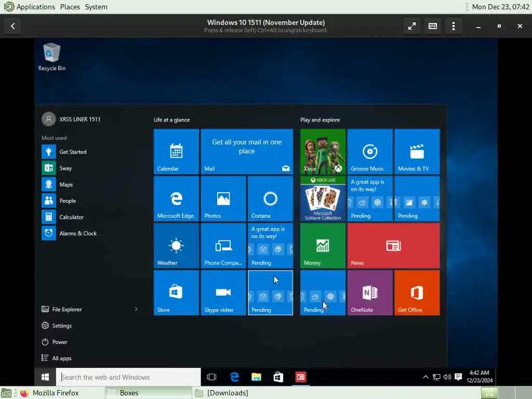
Task: Expand the File Explorer jump list arrow
Action: 136,309
